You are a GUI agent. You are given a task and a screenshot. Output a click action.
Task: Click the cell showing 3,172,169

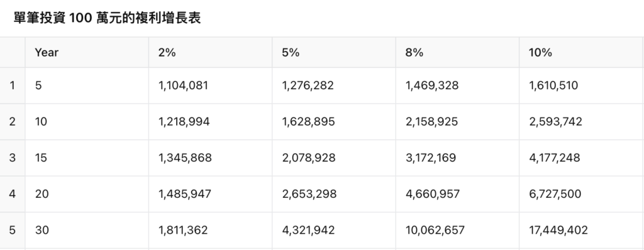coord(458,158)
